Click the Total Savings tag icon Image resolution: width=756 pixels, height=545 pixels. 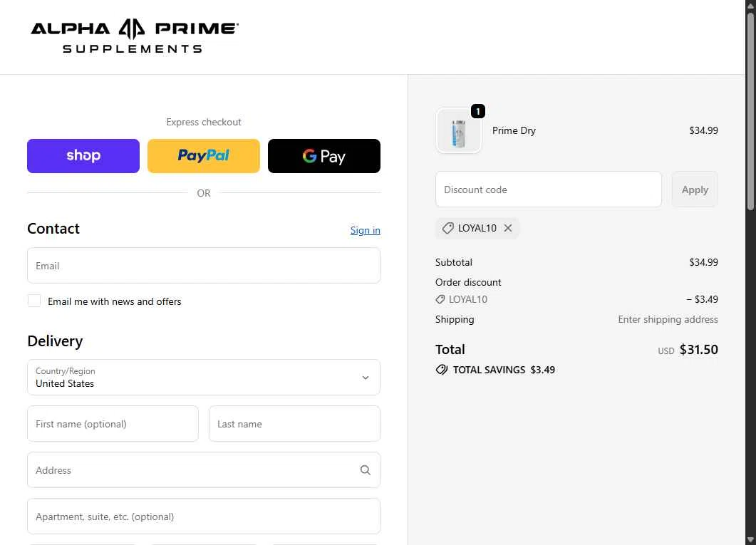(442, 370)
